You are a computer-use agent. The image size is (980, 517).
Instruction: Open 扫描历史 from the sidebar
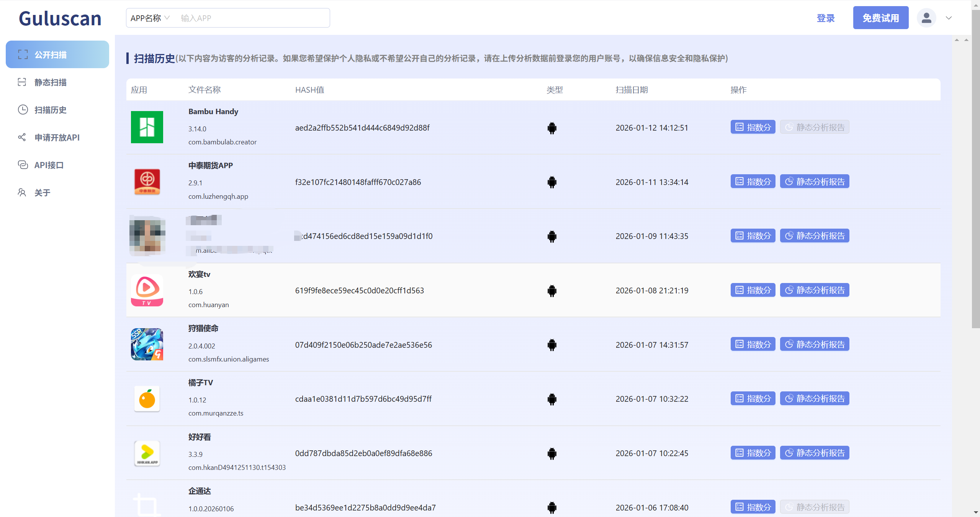[50, 110]
